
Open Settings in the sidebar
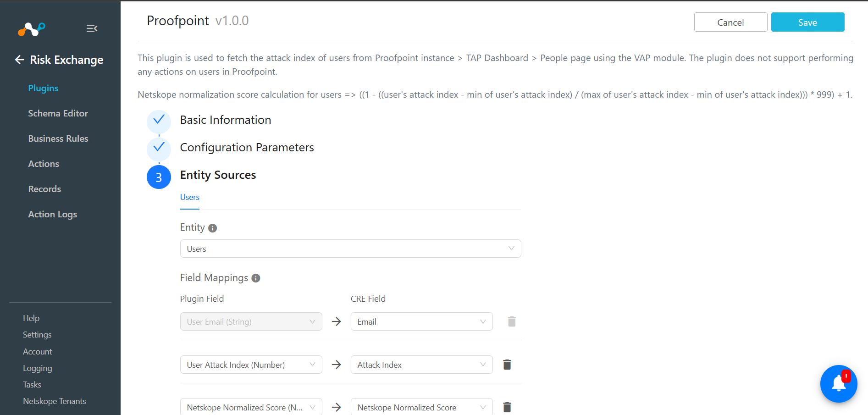(x=37, y=335)
